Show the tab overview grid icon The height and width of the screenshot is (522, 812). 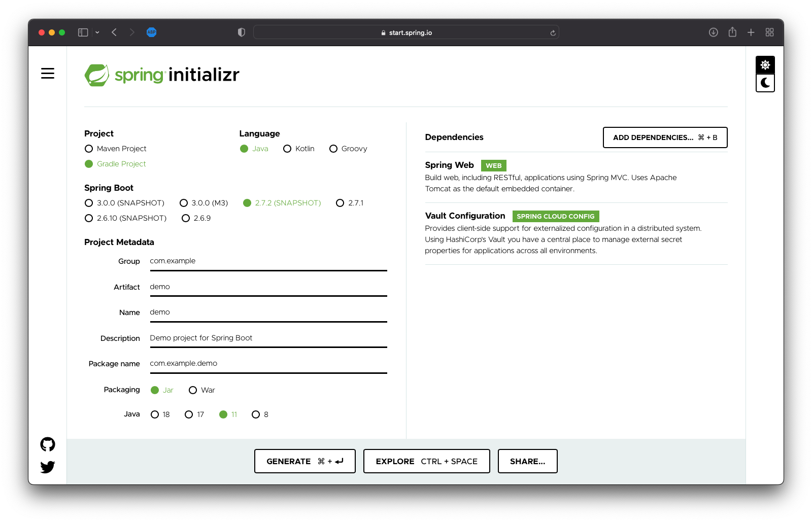770,32
